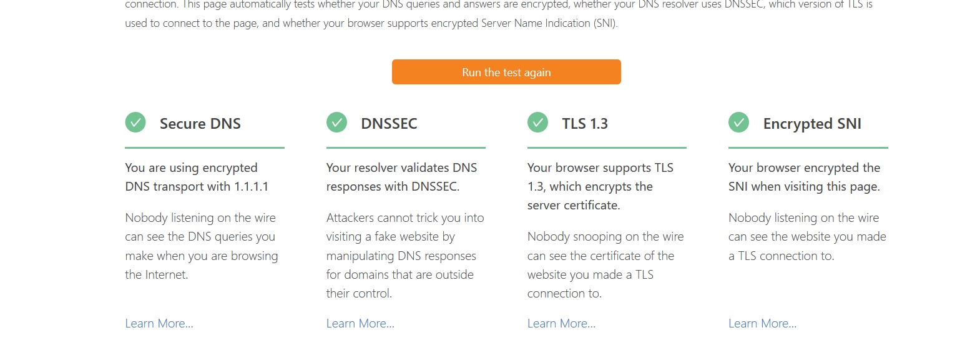Viewport: 980px width, 355px height.
Task: Open Learn More under DNSSEC
Action: point(360,323)
